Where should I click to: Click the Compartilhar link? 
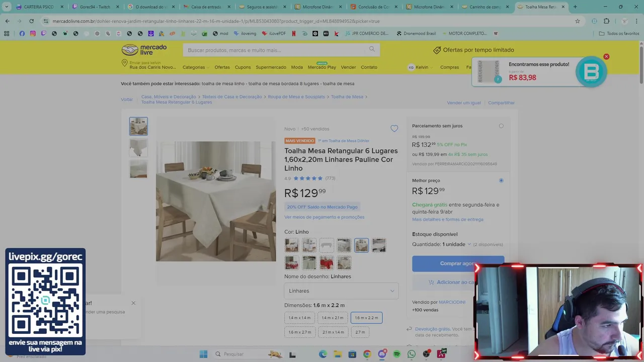pyautogui.click(x=501, y=103)
